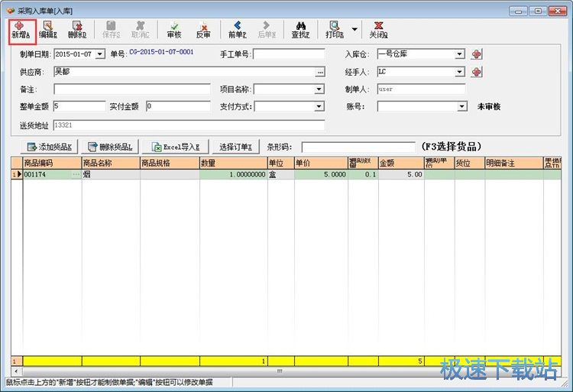Open the 入库仓 warehouse dropdown
The width and height of the screenshot is (573, 392).
point(460,54)
